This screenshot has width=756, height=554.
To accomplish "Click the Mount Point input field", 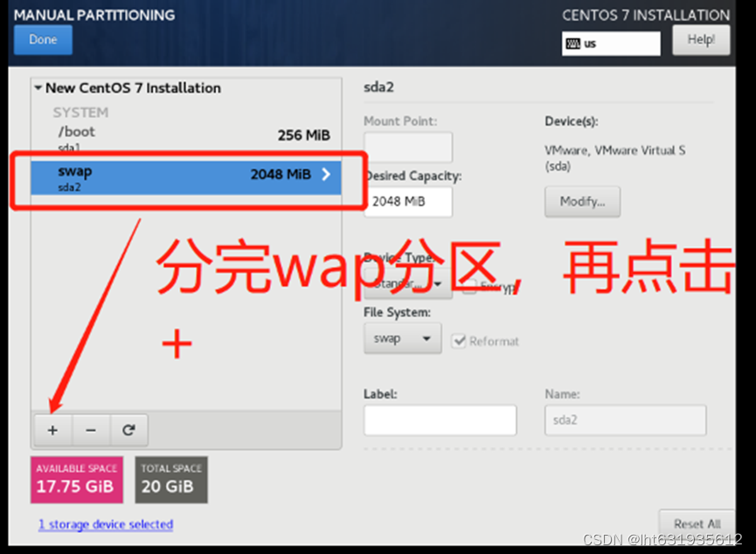I will tap(408, 148).
